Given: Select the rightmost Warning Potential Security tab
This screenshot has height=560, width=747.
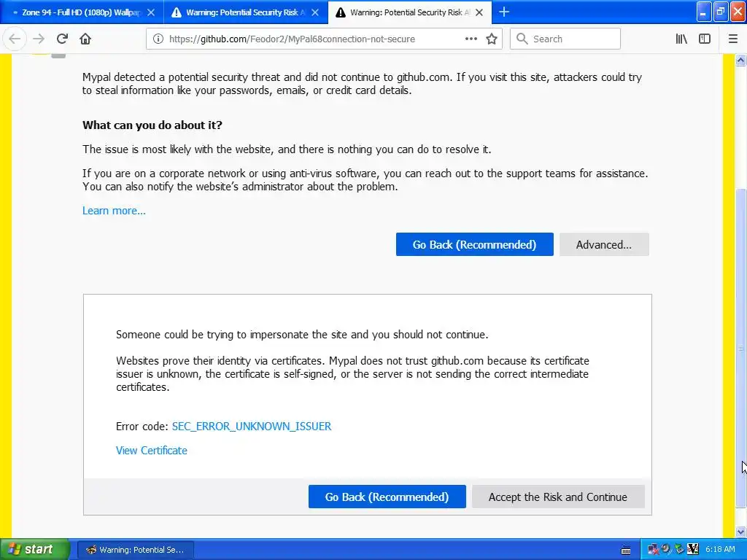Looking at the screenshot, I should 410,12.
